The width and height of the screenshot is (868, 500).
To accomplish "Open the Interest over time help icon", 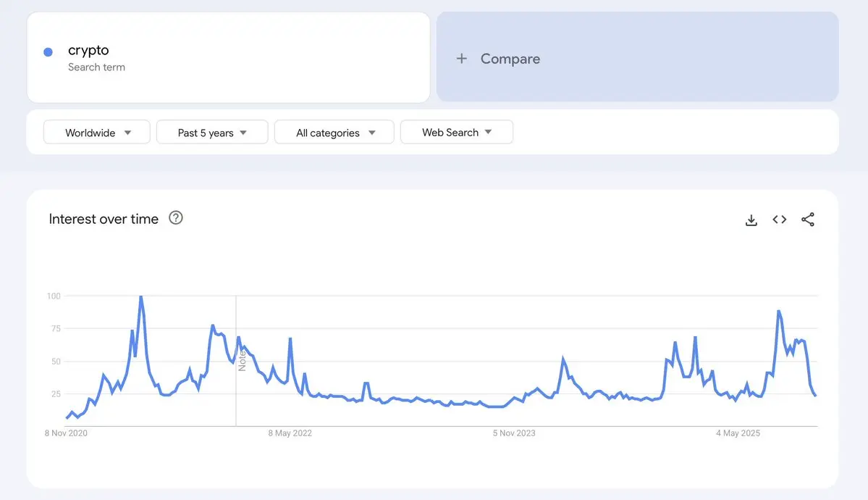I will click(x=175, y=217).
